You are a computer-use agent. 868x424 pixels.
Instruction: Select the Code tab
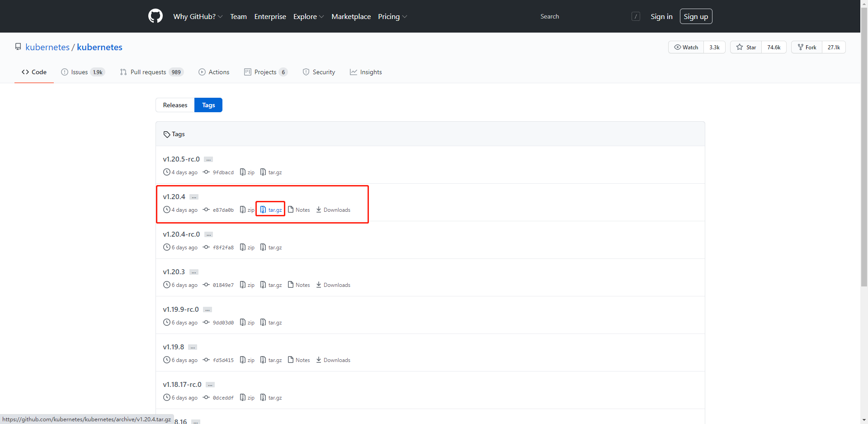pyautogui.click(x=34, y=72)
